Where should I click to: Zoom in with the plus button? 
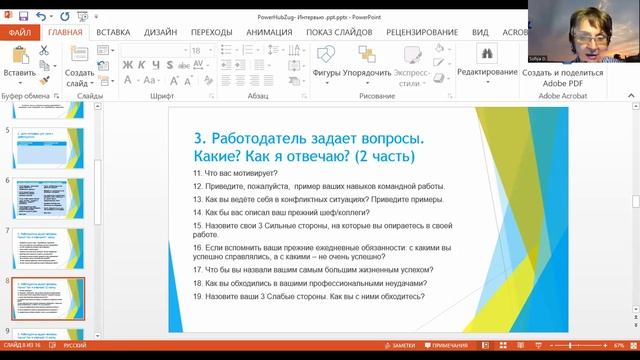click(605, 345)
